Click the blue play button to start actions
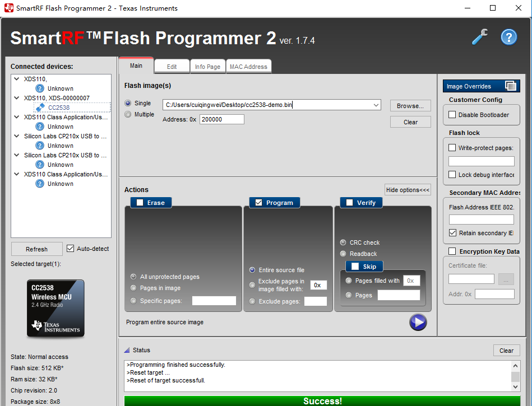This screenshot has height=406, width=532. tap(418, 322)
